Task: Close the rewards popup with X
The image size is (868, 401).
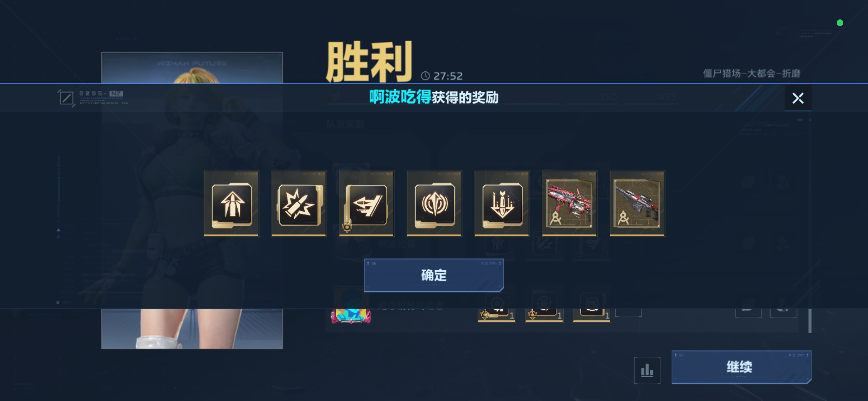Action: 798,98
